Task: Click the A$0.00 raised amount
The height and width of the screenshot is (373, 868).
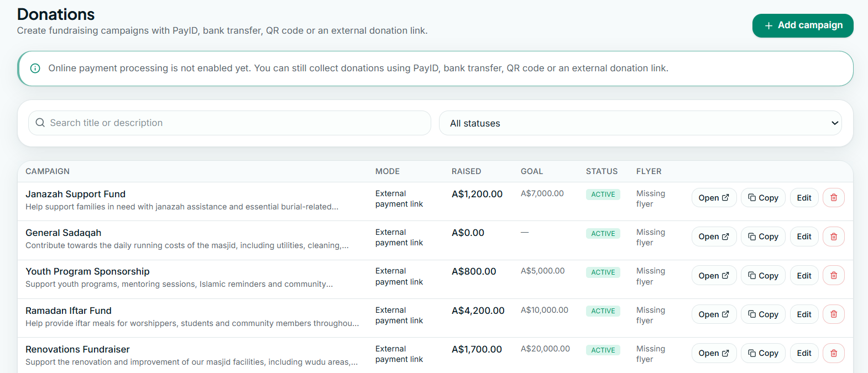Action: tap(468, 233)
